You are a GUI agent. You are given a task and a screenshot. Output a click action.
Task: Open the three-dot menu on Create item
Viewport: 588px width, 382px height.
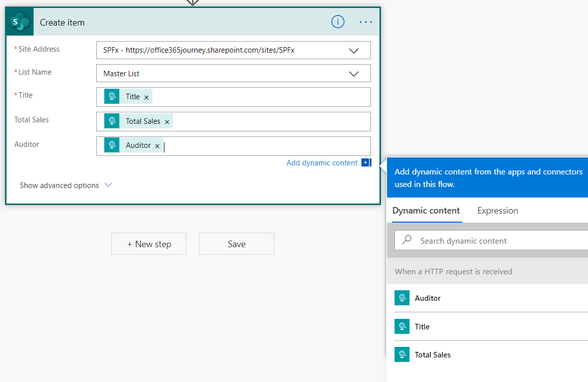(365, 22)
